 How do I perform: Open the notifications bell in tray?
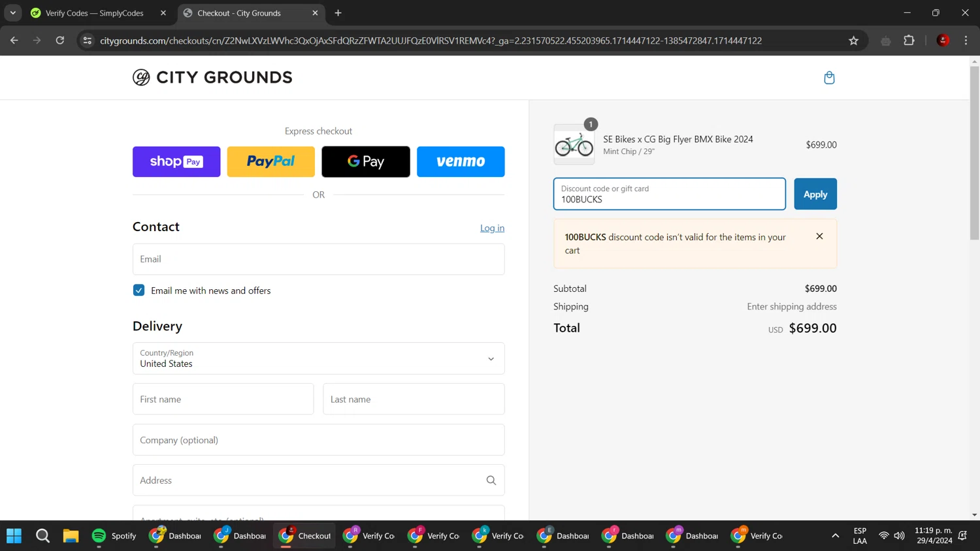tap(962, 536)
